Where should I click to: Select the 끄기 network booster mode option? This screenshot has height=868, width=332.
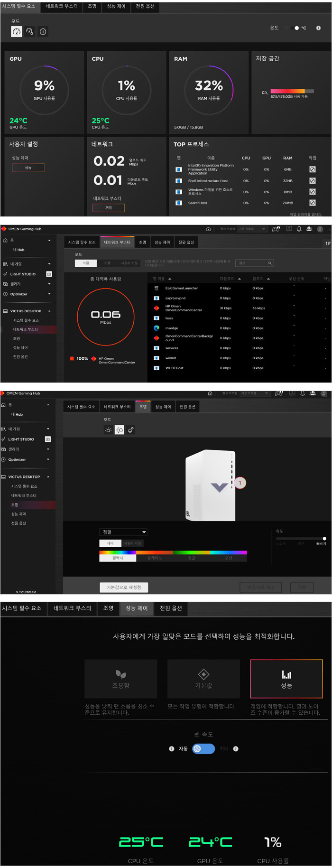pos(86,263)
